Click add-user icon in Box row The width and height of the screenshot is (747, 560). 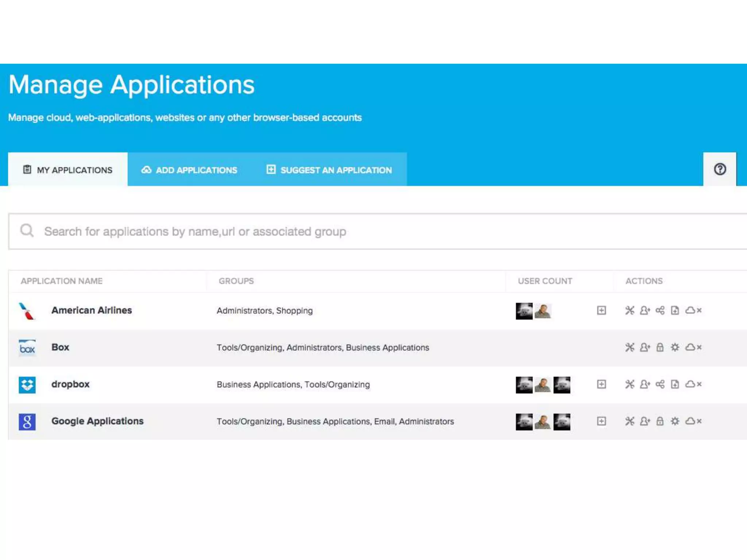645,347
